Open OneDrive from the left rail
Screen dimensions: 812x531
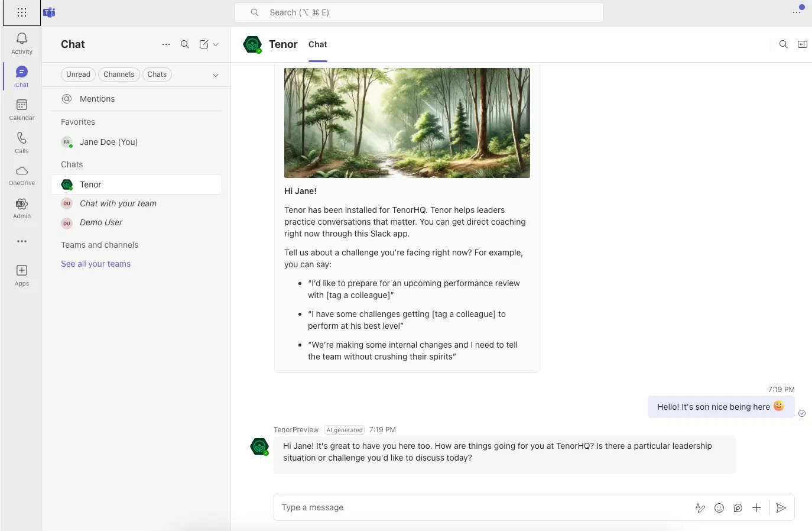(22, 176)
